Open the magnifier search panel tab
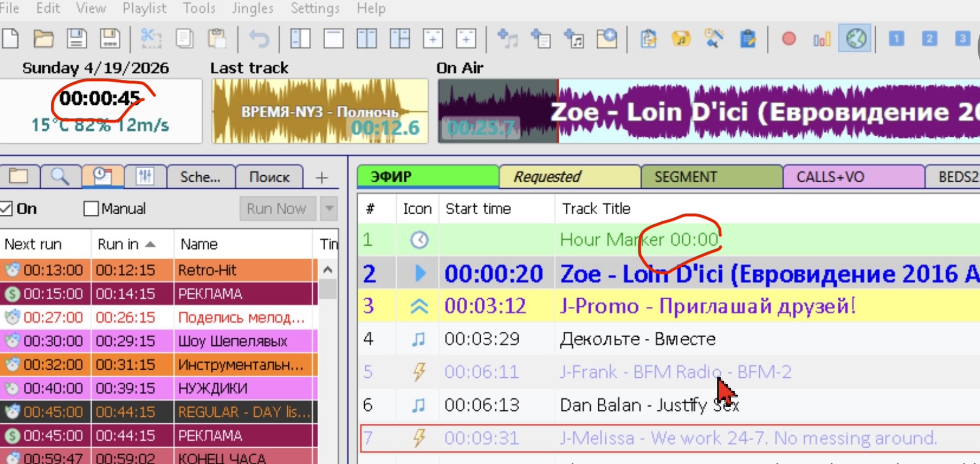Viewport: 980px width, 464px height. [x=60, y=176]
